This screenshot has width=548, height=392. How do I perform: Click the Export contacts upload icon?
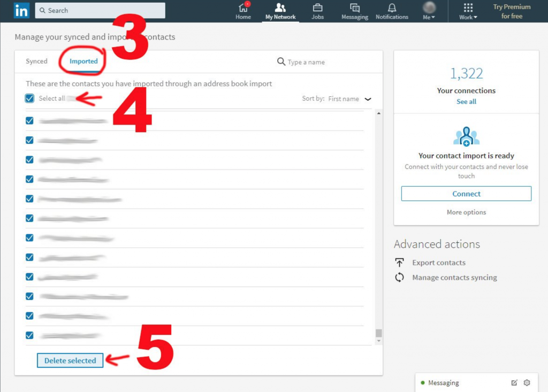(x=400, y=263)
